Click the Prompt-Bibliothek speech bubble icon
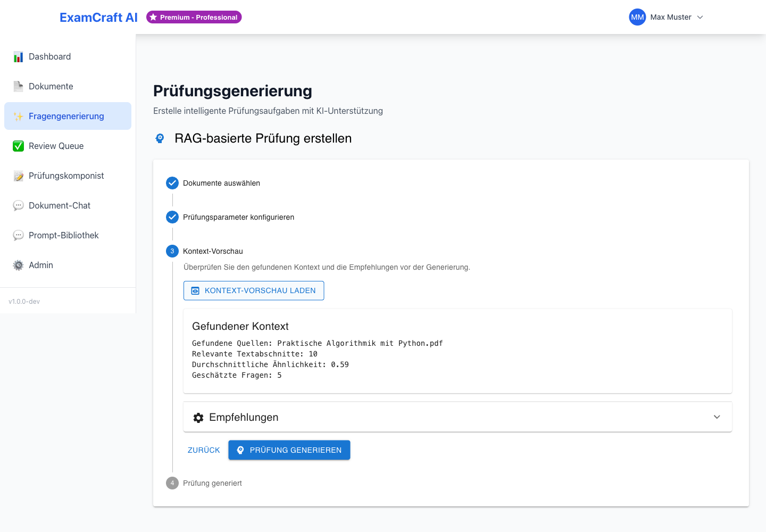The width and height of the screenshot is (766, 532). pyautogui.click(x=19, y=236)
